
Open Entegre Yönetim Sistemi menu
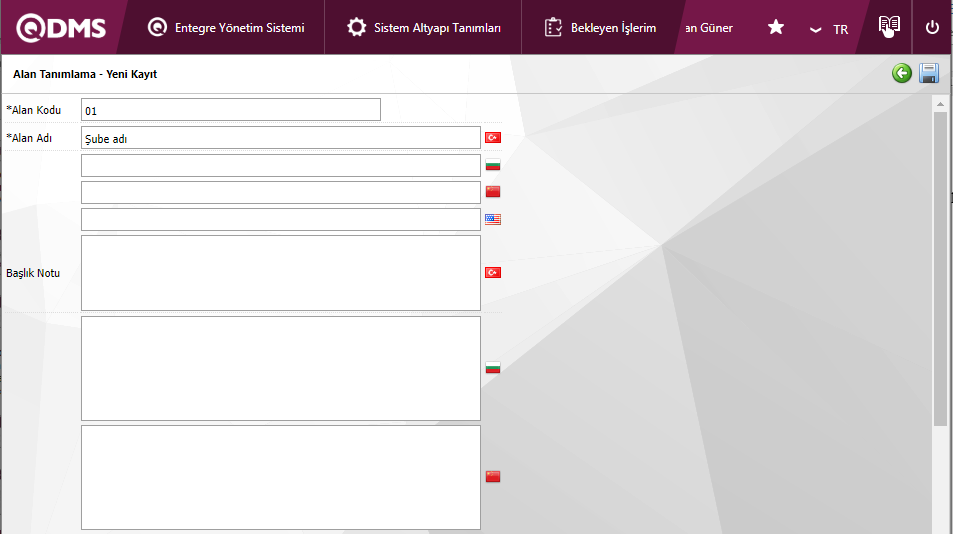pos(226,28)
